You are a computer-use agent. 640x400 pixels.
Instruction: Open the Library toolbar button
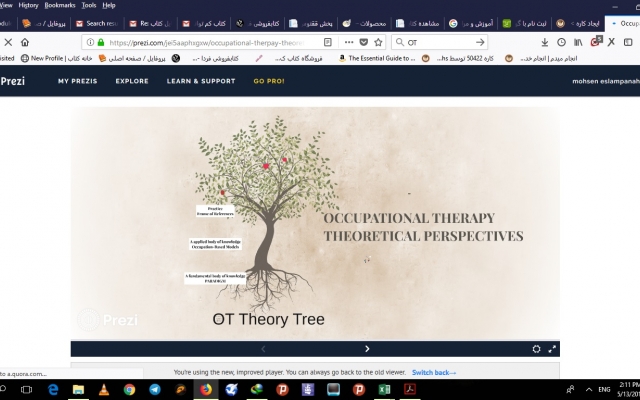[x=578, y=42]
